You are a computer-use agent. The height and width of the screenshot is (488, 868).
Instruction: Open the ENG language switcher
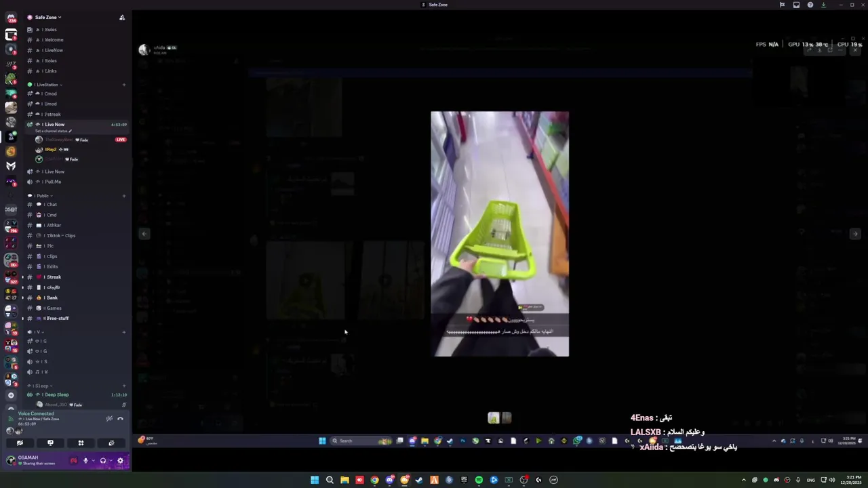[x=810, y=480]
